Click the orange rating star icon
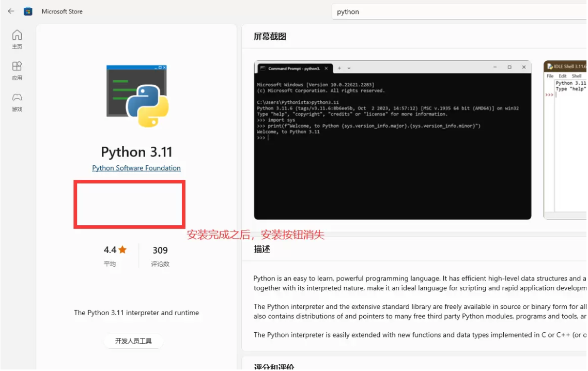 [122, 250]
